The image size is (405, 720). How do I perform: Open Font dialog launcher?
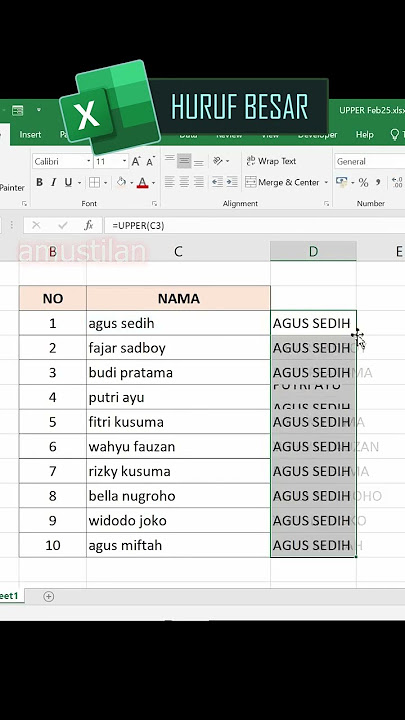coord(155,203)
